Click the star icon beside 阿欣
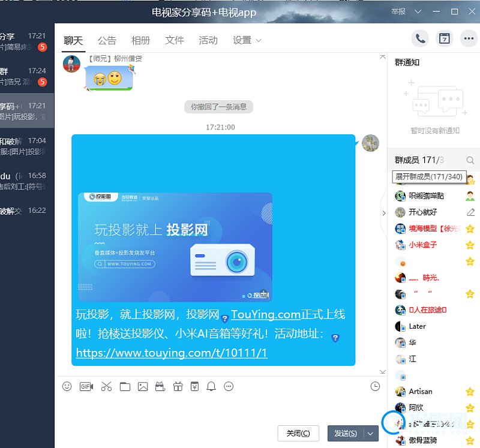480x448 pixels. coord(470,408)
